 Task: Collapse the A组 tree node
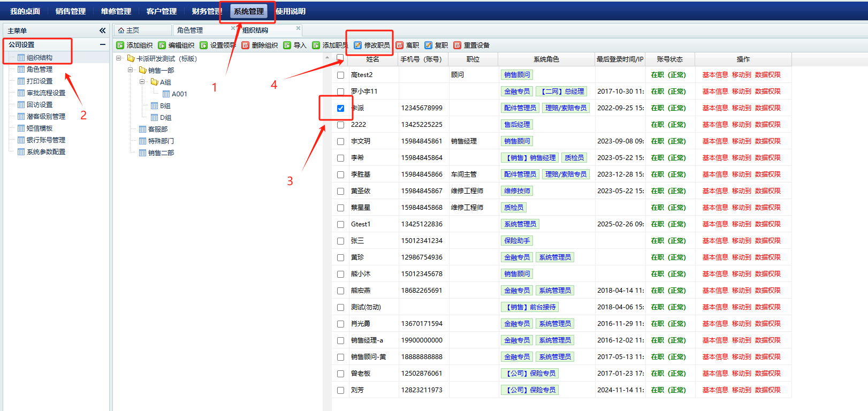(142, 82)
